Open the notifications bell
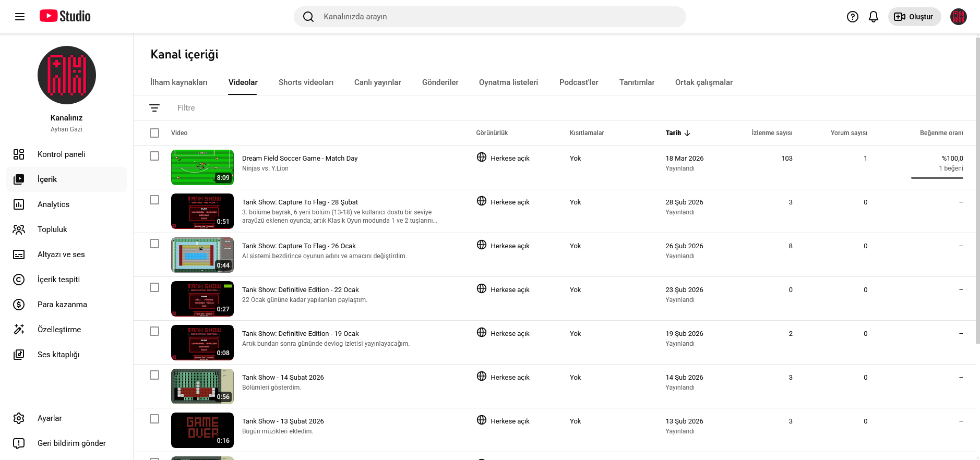The width and height of the screenshot is (980, 460). [x=873, y=17]
